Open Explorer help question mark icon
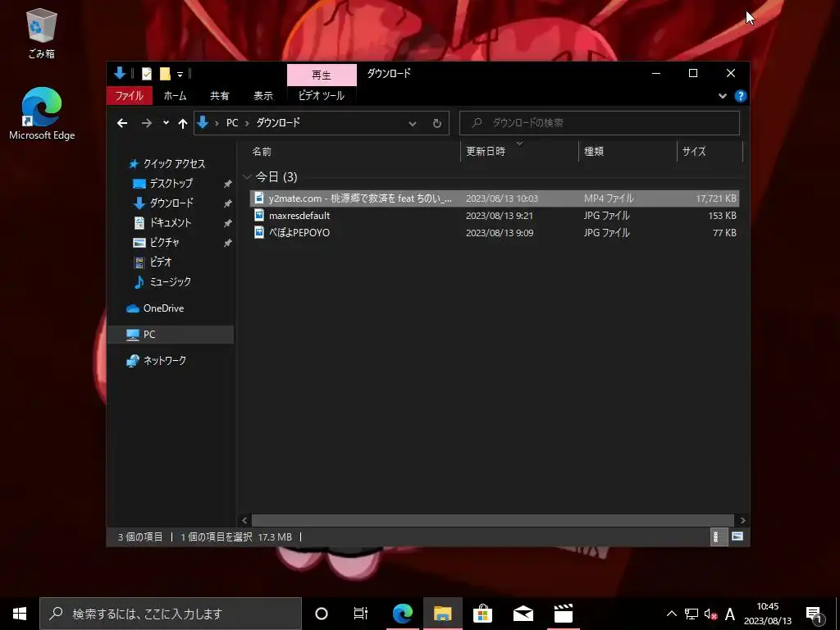Image resolution: width=840 pixels, height=630 pixels. 741,96
